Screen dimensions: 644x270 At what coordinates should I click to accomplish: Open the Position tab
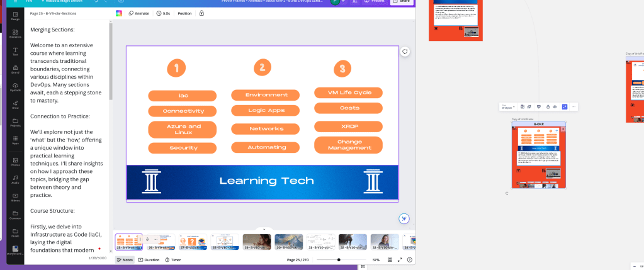(184, 13)
